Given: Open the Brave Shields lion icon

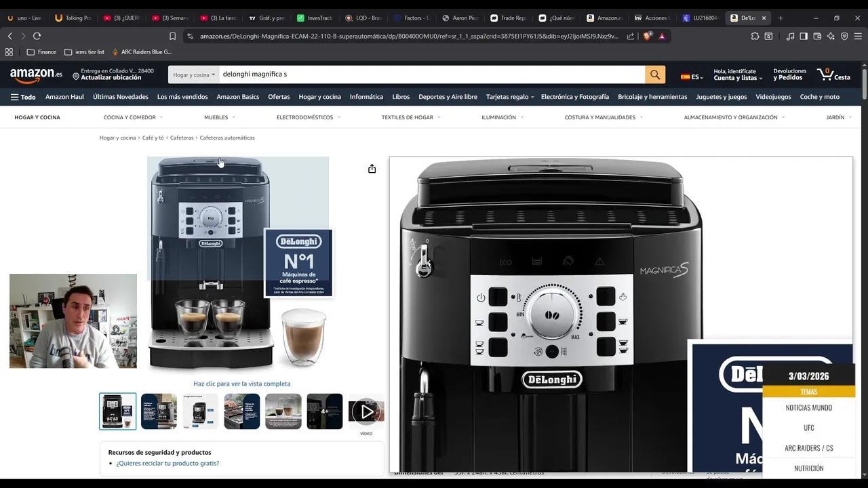Looking at the screenshot, I should (x=647, y=36).
